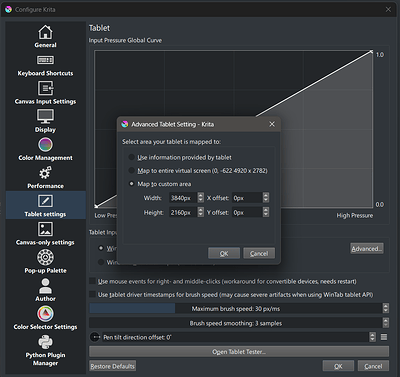
Task: Click Restore Defaults button
Action: click(113, 366)
